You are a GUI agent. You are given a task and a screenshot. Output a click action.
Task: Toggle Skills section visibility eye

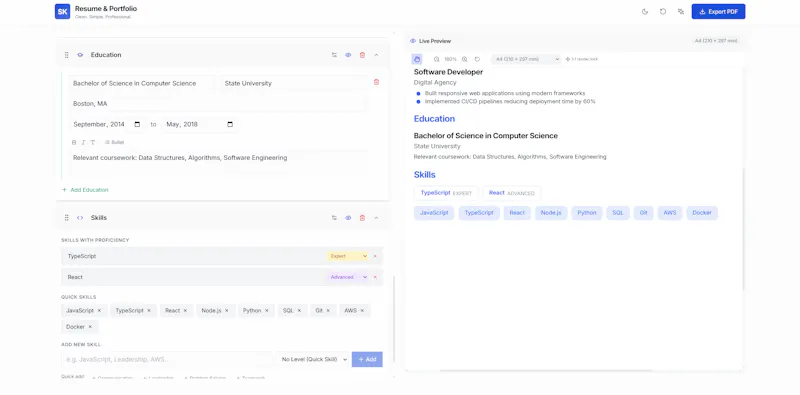(x=348, y=217)
